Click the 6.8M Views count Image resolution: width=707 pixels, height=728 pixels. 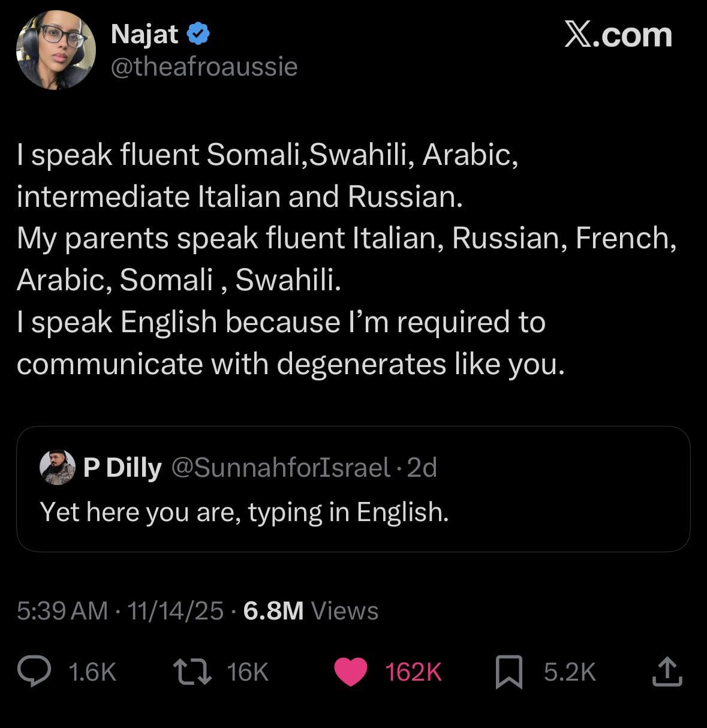click(311, 610)
